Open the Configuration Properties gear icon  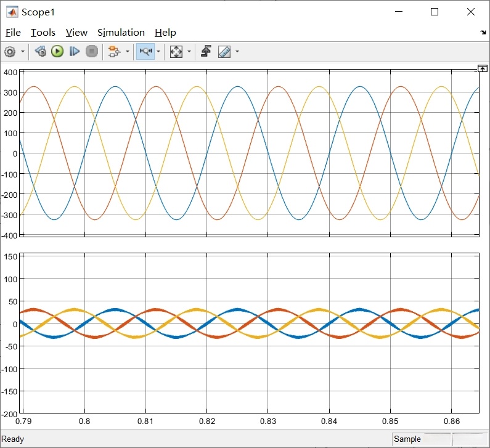10,52
